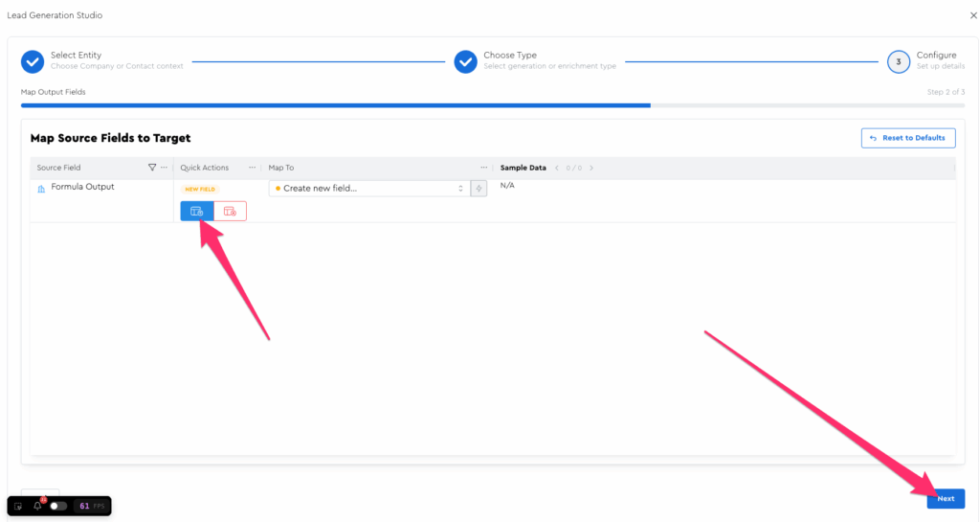Toggle the switch in the bottom dev toolbar
980x522 pixels.
pyautogui.click(x=58, y=506)
